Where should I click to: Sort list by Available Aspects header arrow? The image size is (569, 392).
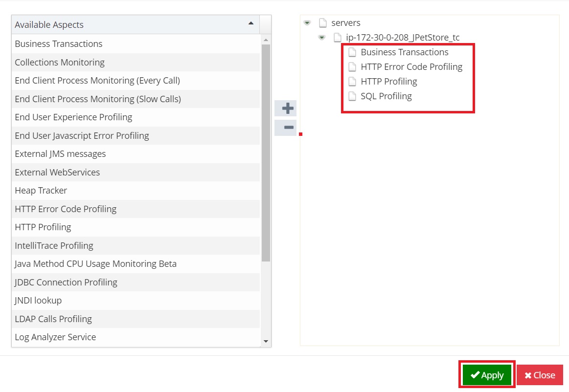pyautogui.click(x=251, y=23)
